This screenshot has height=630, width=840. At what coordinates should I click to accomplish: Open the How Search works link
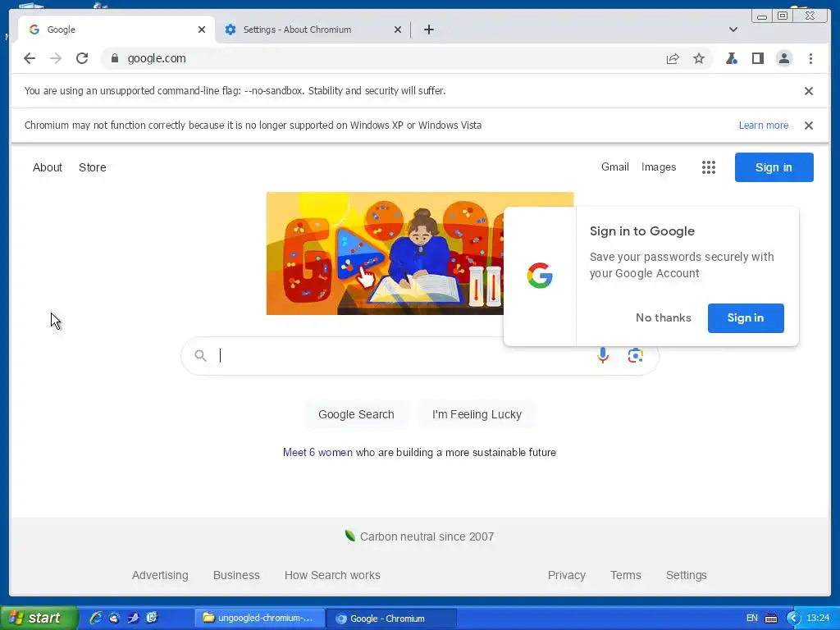(x=332, y=575)
